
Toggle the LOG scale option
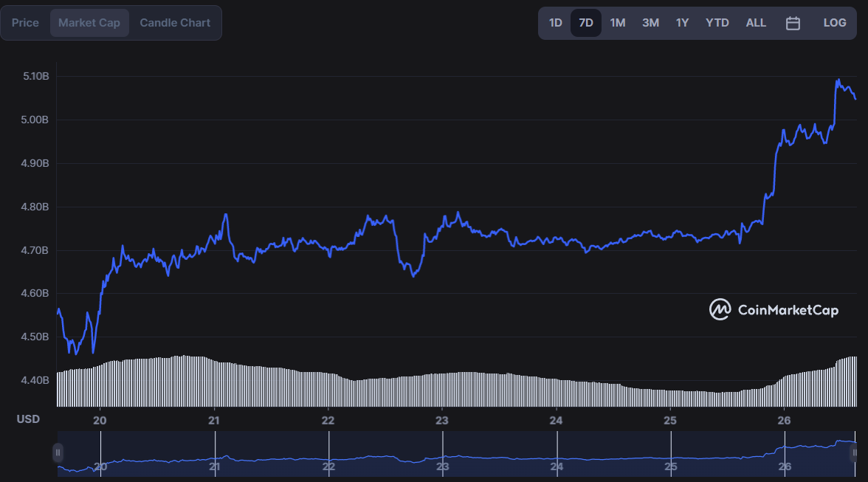coord(834,23)
